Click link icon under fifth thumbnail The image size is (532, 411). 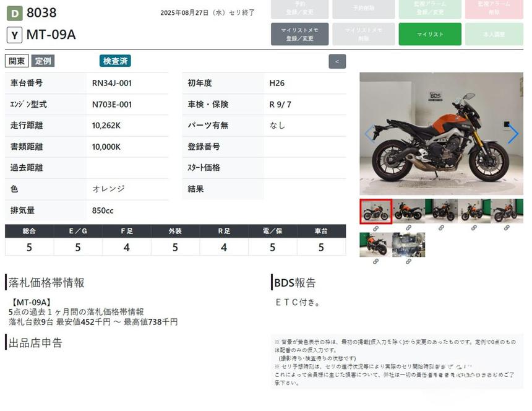(507, 228)
